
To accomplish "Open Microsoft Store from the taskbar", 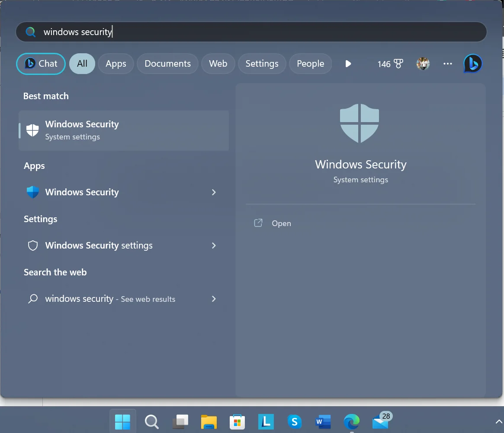I will coord(237,421).
